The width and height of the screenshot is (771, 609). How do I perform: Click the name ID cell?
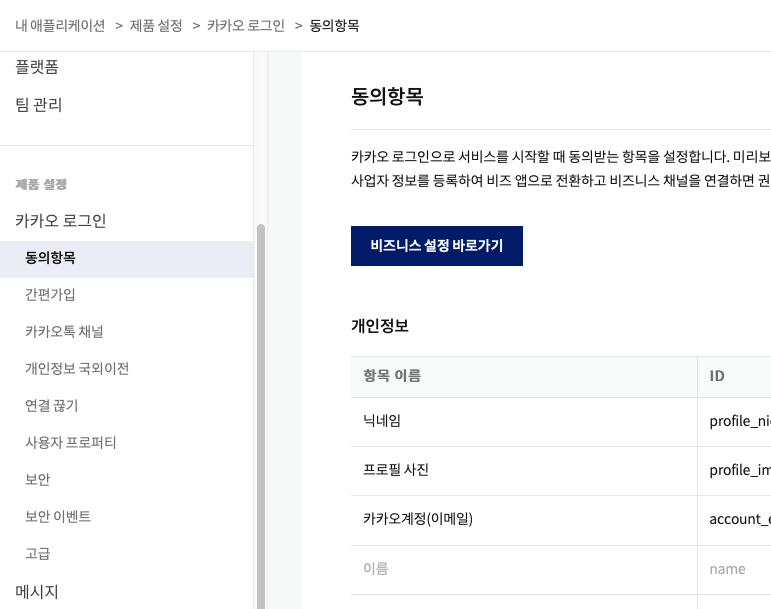734,570
